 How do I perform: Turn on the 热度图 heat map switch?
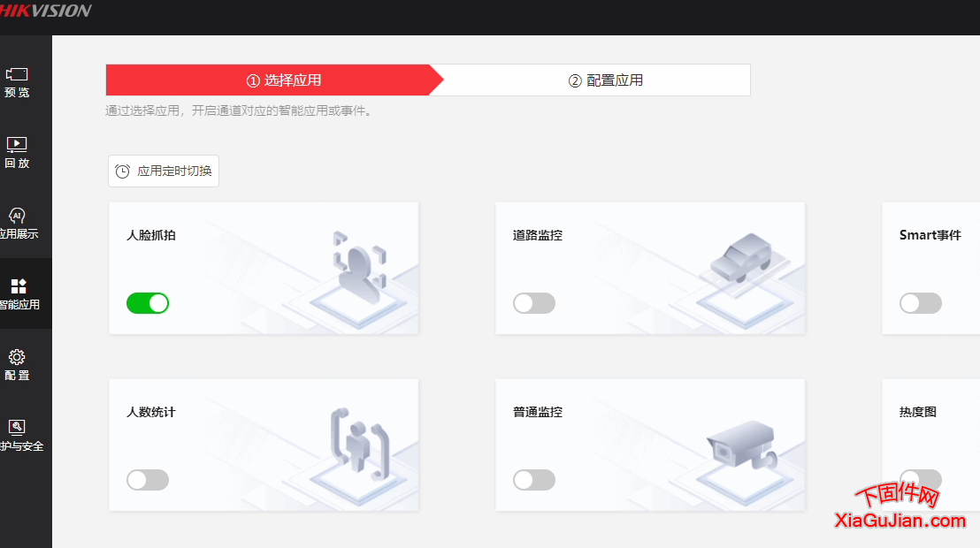(920, 479)
